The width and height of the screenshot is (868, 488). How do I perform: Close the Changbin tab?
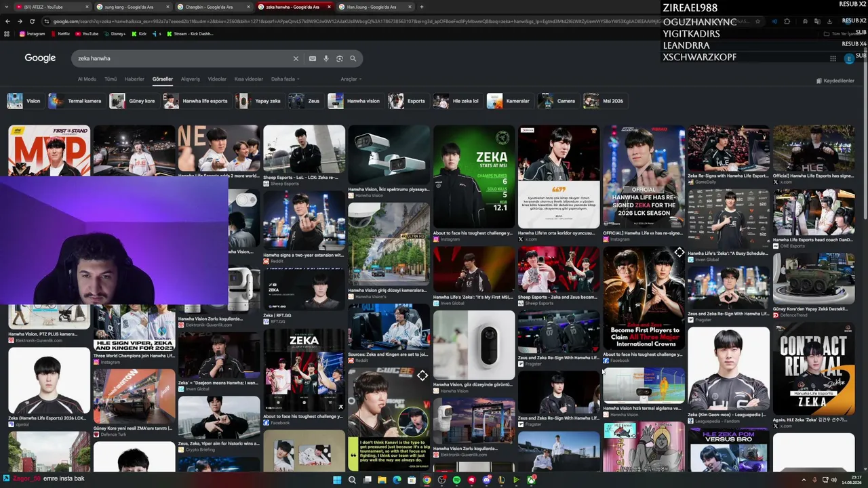click(248, 7)
